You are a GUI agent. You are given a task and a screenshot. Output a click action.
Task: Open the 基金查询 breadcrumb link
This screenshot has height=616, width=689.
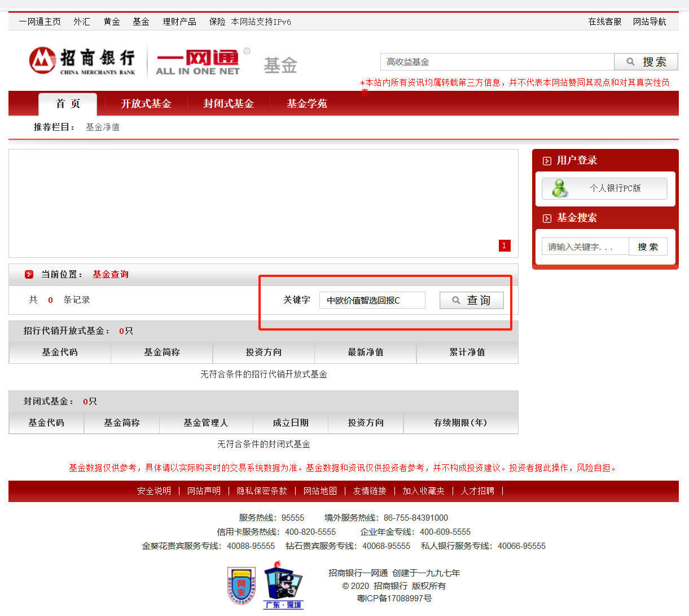point(111,275)
